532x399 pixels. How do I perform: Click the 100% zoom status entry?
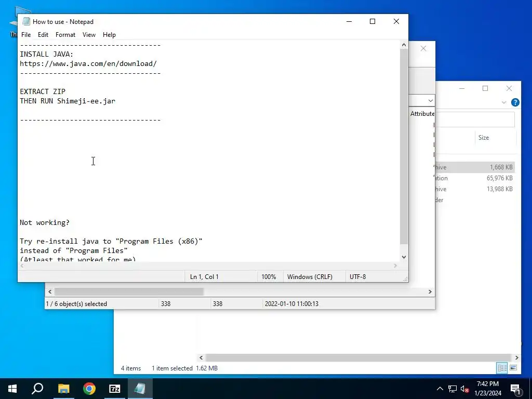[269, 276]
